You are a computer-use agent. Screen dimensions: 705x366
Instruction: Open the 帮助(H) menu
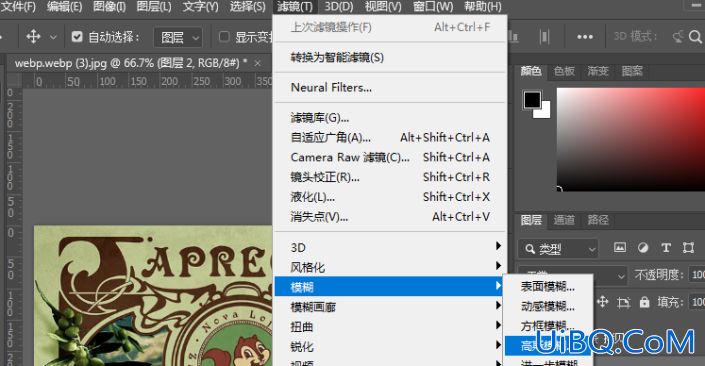point(483,6)
